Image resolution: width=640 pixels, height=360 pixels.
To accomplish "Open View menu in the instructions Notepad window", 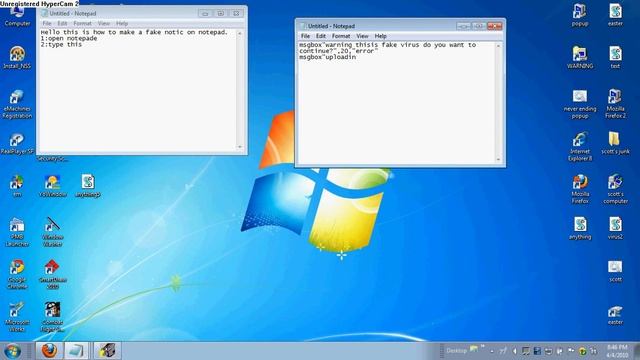I will (x=104, y=23).
